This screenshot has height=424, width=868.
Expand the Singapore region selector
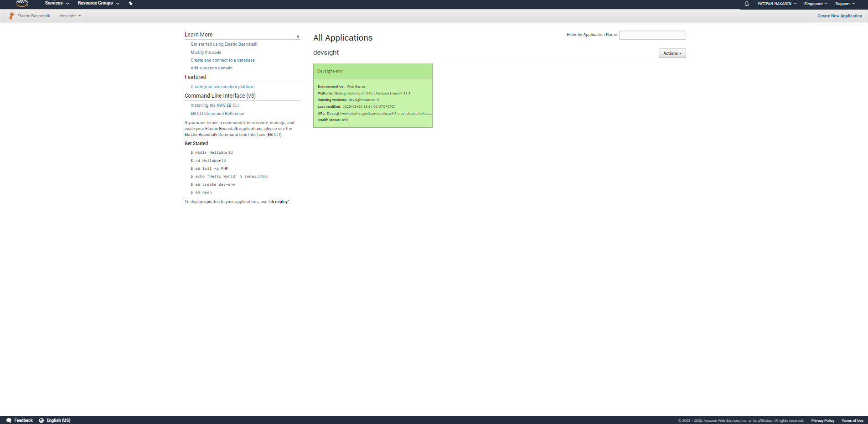tap(815, 4)
